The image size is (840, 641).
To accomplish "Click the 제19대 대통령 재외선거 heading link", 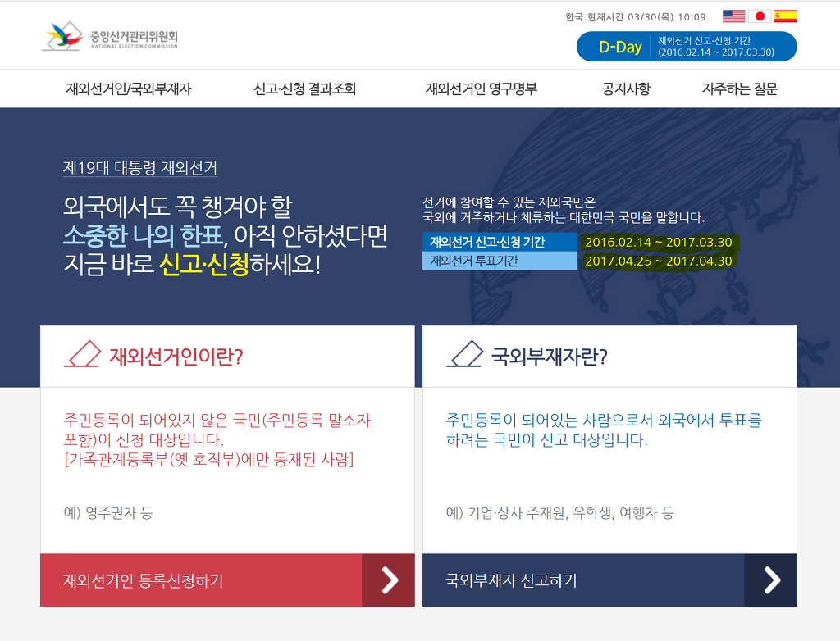I will pyautogui.click(x=139, y=167).
